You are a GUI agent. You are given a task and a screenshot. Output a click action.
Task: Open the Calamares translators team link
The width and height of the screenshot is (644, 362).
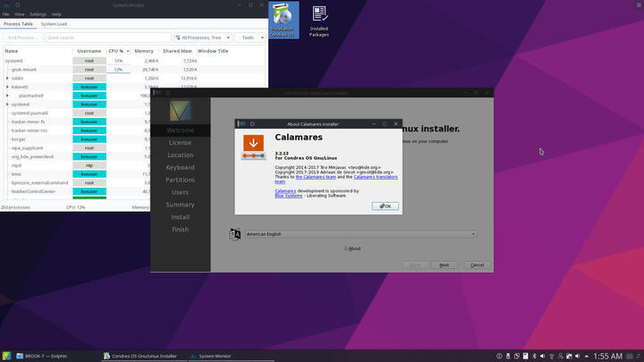click(x=376, y=177)
